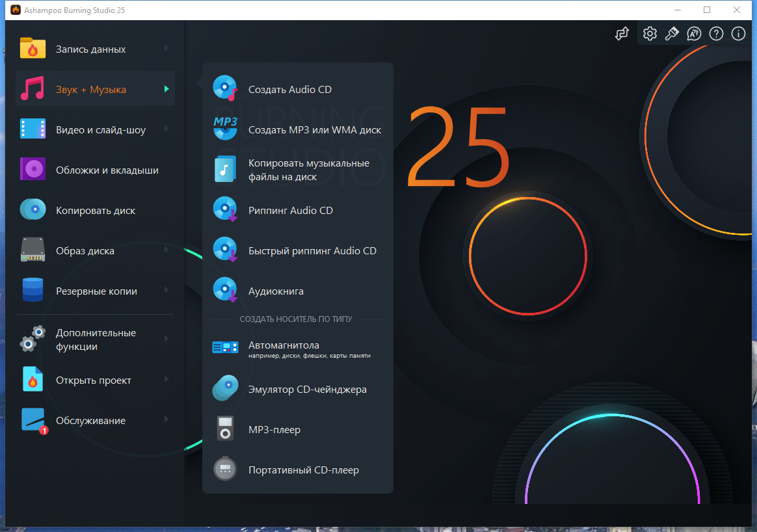Expand the Видео и слайд-шоу submenu arrow
Viewport: 757px width, 532px height.
tap(166, 129)
